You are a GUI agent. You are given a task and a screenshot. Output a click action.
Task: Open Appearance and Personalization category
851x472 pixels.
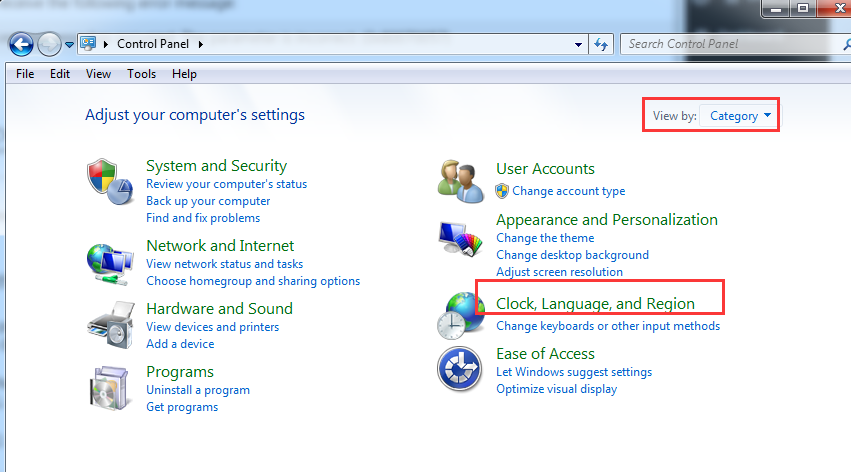607,220
